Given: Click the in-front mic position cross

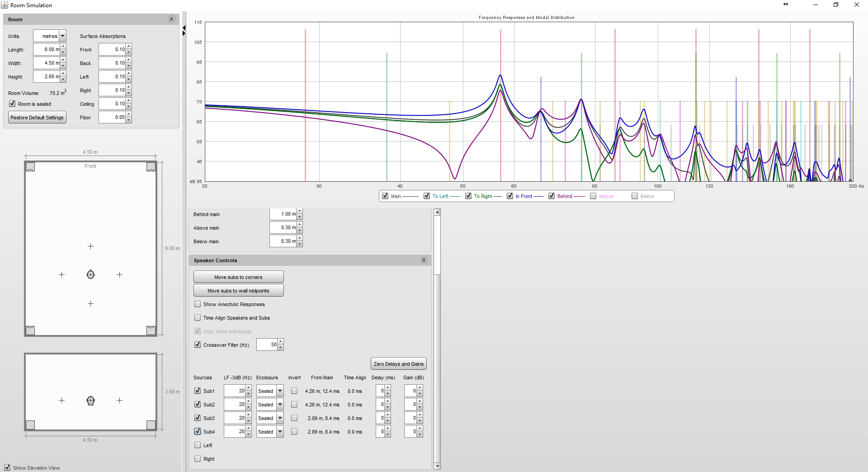Looking at the screenshot, I should tap(90, 246).
